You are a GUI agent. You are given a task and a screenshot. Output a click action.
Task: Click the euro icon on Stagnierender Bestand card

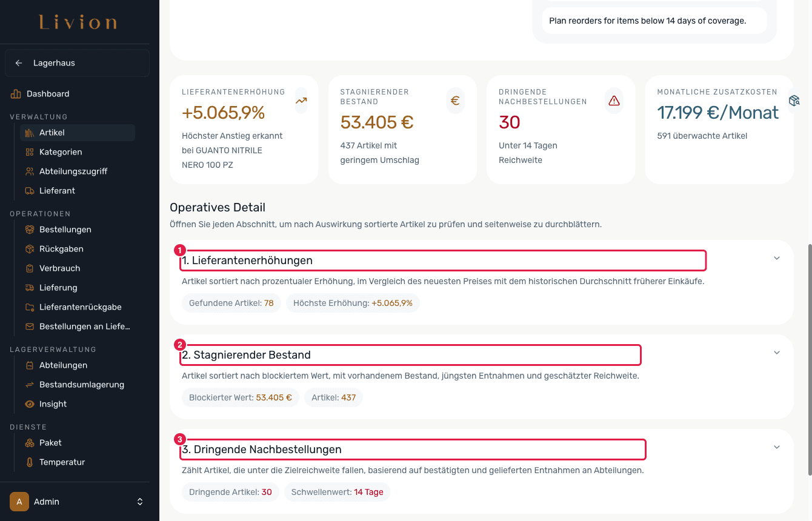455,101
